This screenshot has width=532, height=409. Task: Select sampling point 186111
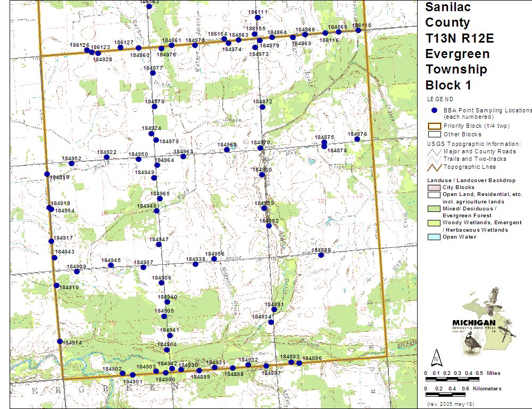pyautogui.click(x=258, y=18)
